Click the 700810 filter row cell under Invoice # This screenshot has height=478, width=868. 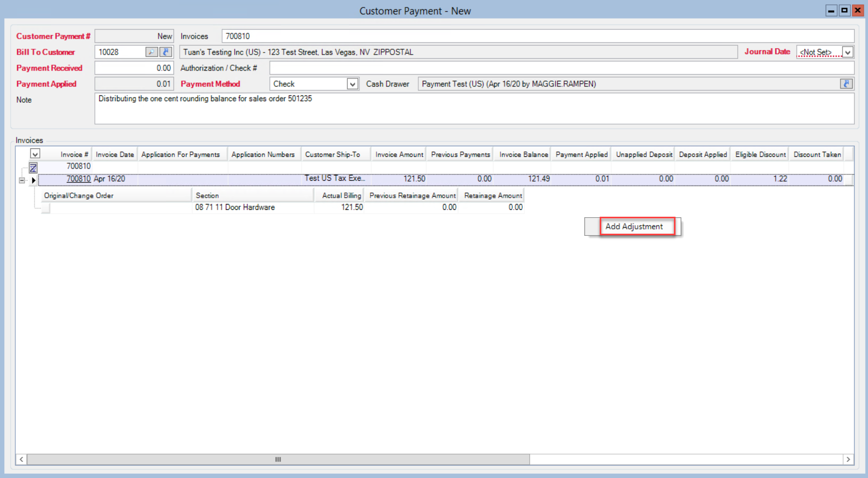[66, 166]
